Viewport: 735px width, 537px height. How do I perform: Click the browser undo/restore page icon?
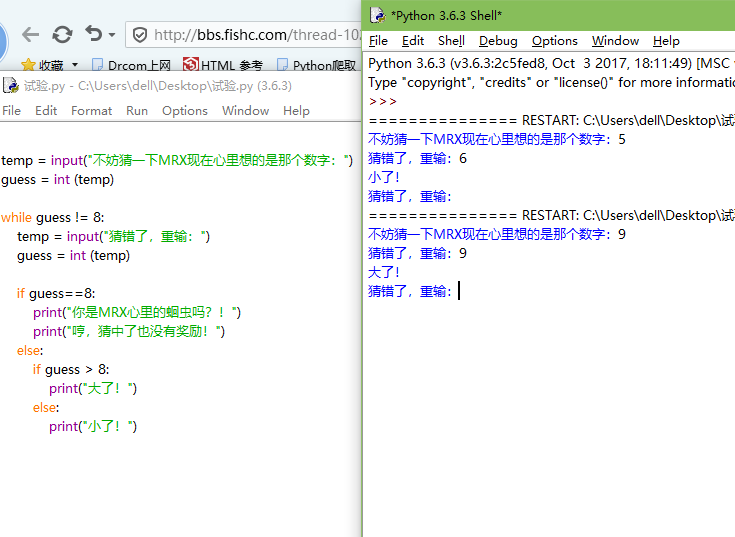point(93,35)
